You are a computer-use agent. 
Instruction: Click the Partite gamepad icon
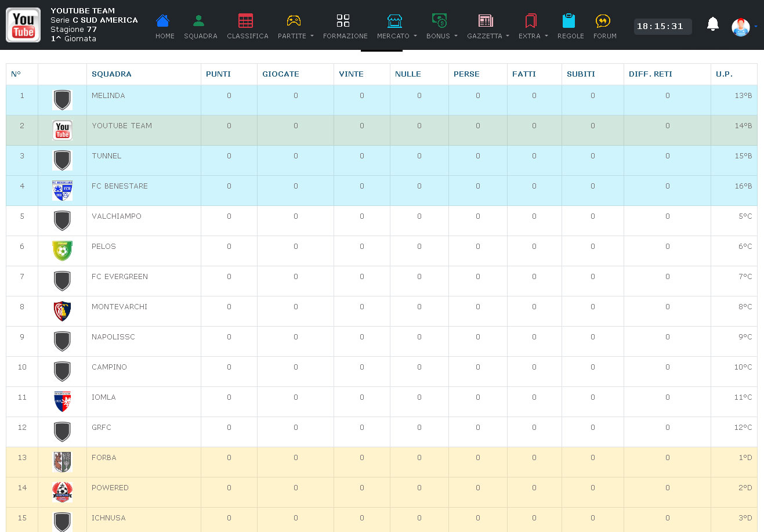pyautogui.click(x=294, y=21)
